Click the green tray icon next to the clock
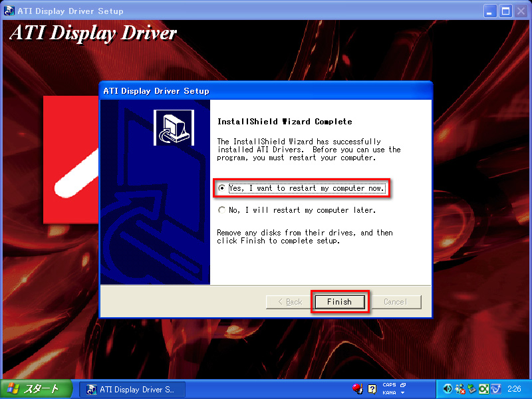Image resolution: width=532 pixels, height=399 pixels. (x=484, y=389)
